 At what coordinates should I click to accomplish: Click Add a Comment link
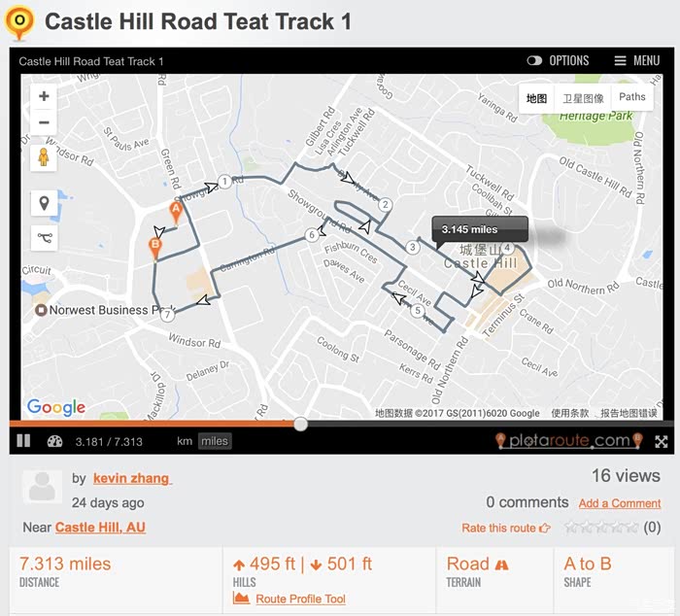(620, 503)
